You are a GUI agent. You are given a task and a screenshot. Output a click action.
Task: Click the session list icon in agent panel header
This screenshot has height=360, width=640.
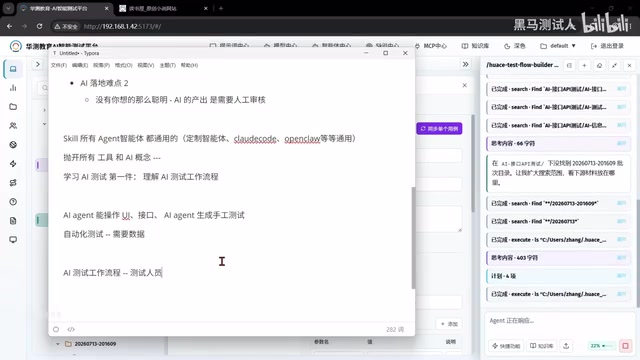coord(569,65)
